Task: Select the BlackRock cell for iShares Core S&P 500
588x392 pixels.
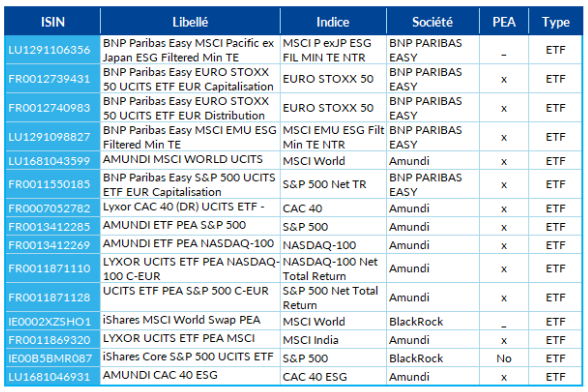Action: click(x=416, y=358)
